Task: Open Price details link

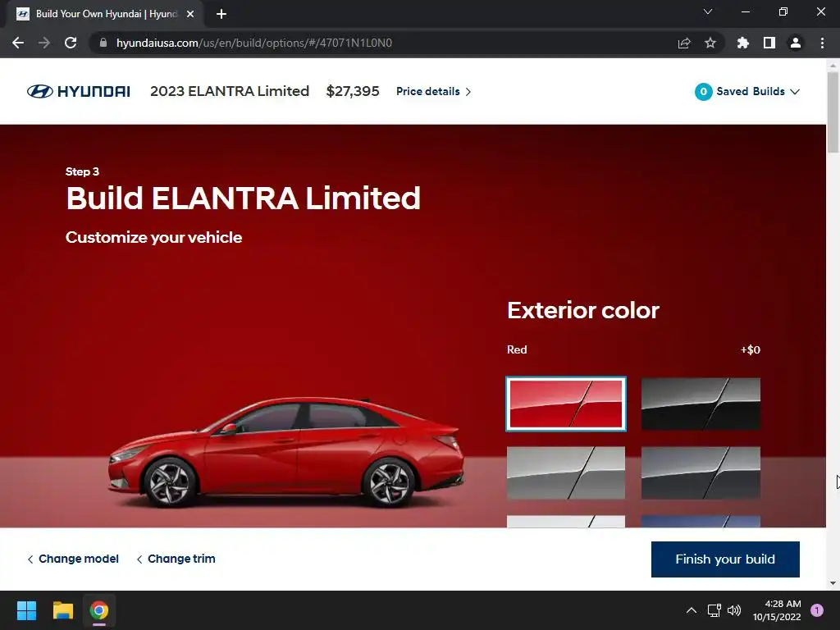Action: [433, 91]
